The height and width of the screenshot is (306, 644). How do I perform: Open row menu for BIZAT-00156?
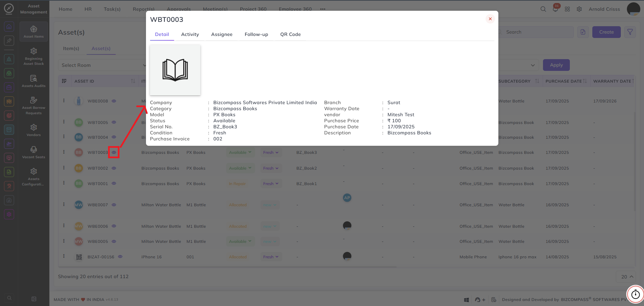tap(64, 256)
